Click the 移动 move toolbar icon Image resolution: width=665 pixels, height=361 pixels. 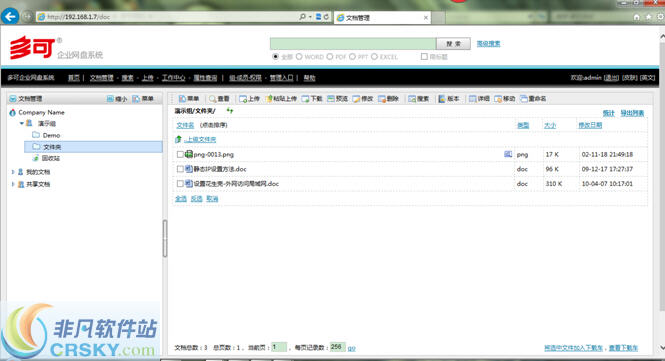point(498,99)
